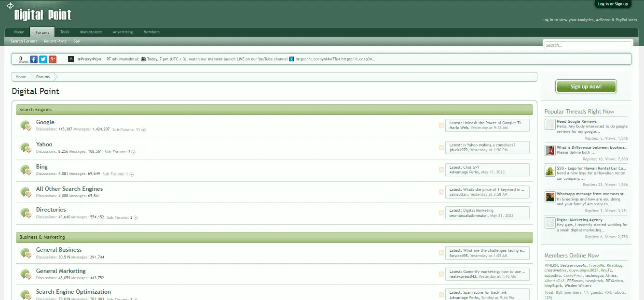Click All Other Search Engines forum icon
The image size is (644, 300).
26,192
